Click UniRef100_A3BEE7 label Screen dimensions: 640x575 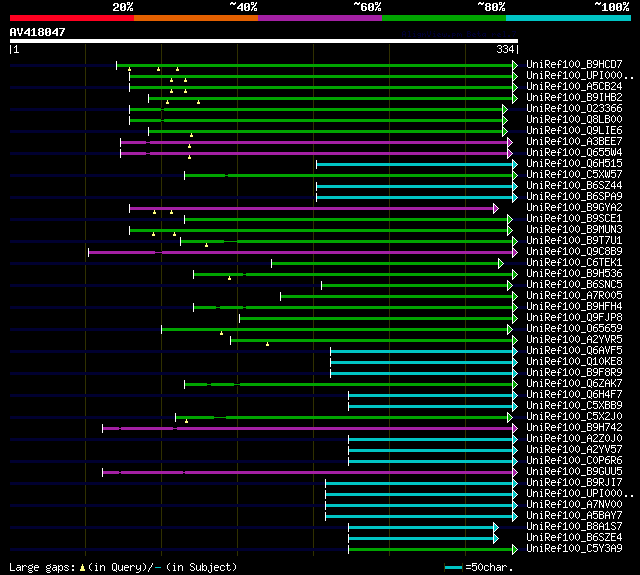(x=574, y=142)
